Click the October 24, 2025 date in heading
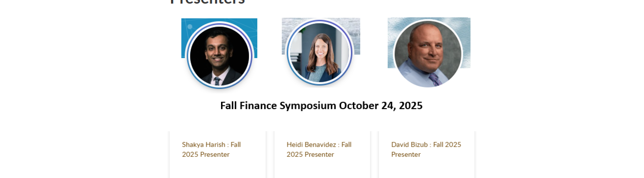Screen dimensions: 644x178 pyautogui.click(x=381, y=106)
